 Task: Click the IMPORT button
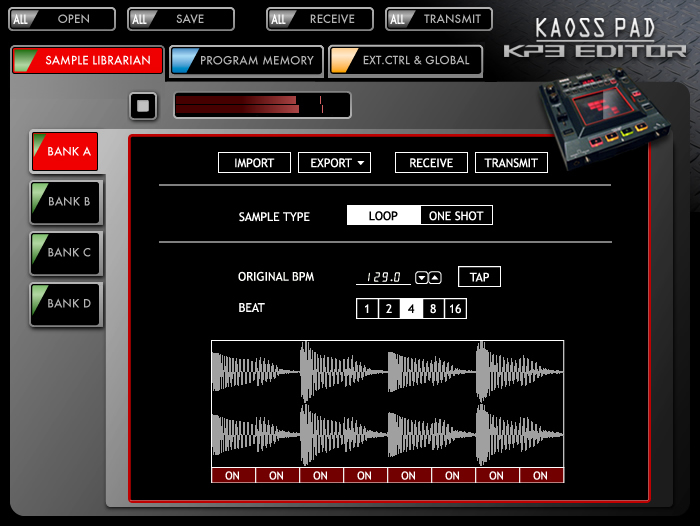(254, 163)
